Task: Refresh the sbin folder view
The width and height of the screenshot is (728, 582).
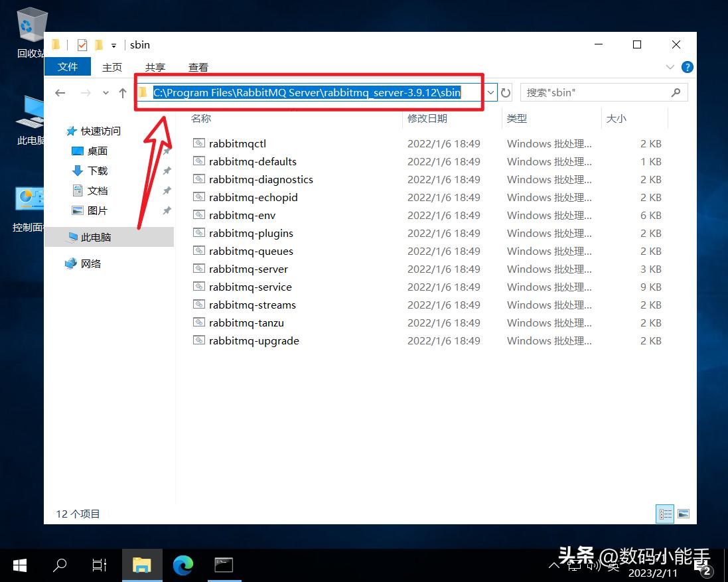Action: 506,93
